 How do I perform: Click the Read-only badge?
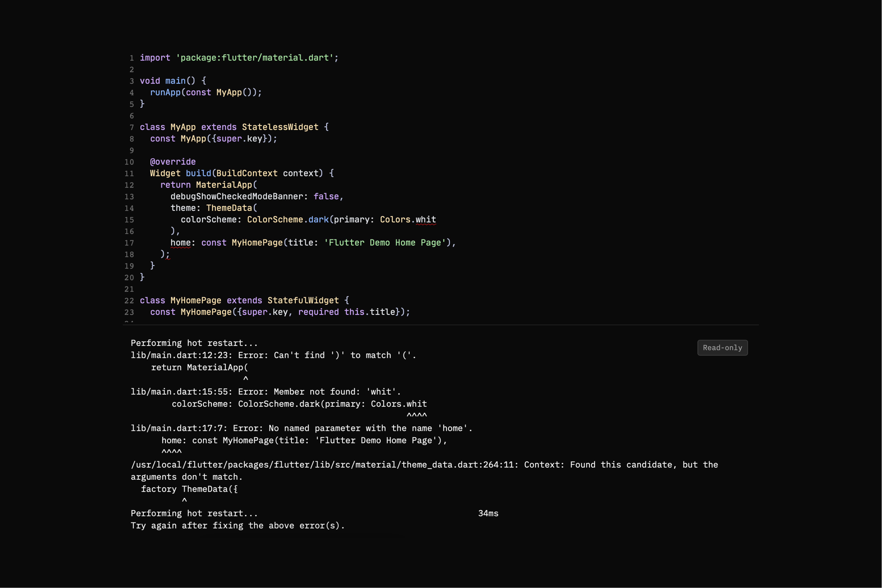(x=722, y=348)
